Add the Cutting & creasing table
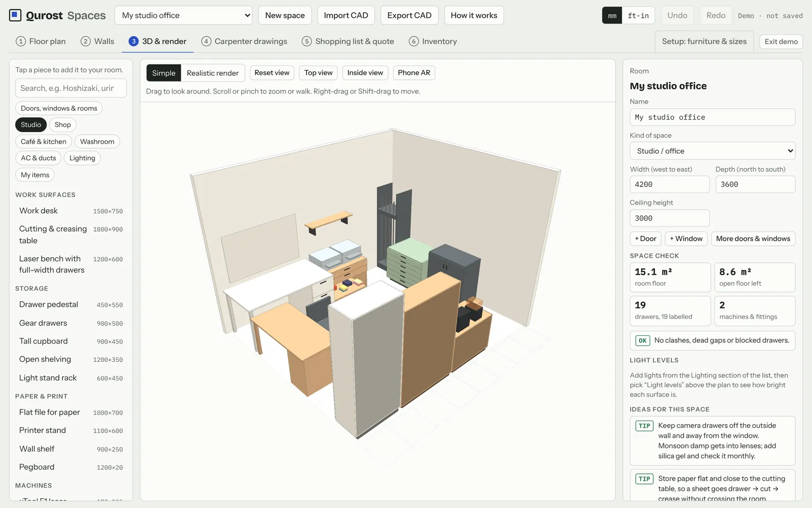This screenshot has width=812, height=508. (71, 235)
